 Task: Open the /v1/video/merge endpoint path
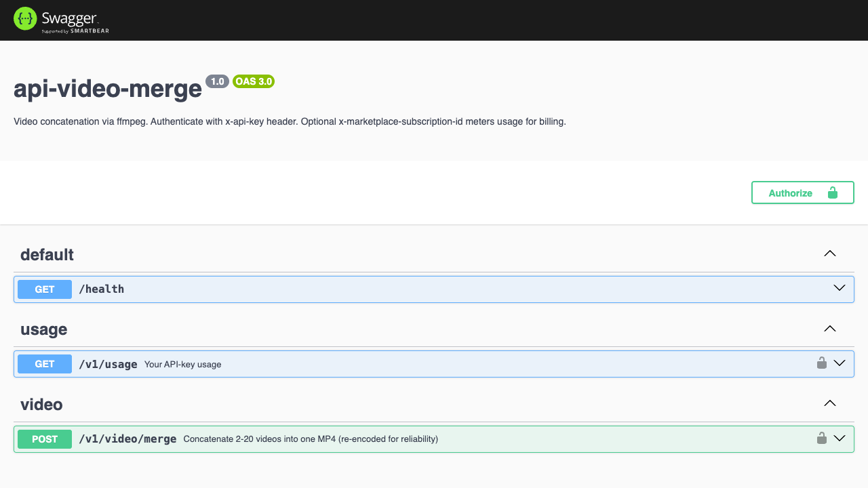tap(127, 439)
